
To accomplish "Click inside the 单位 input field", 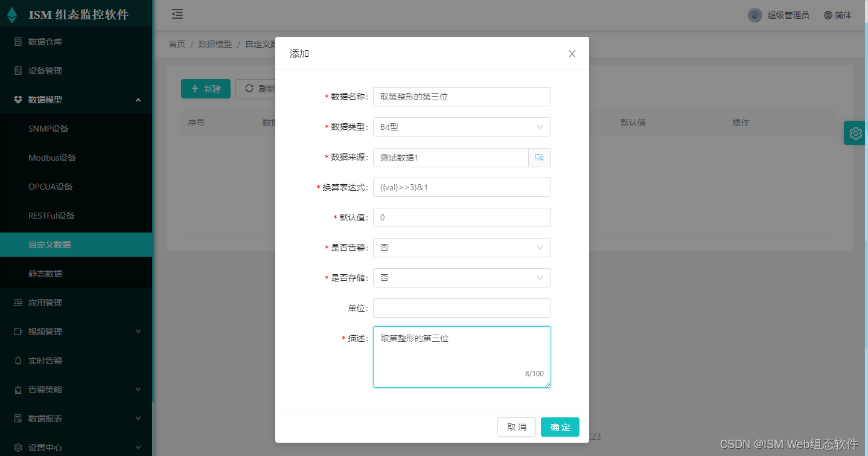I will [x=462, y=308].
